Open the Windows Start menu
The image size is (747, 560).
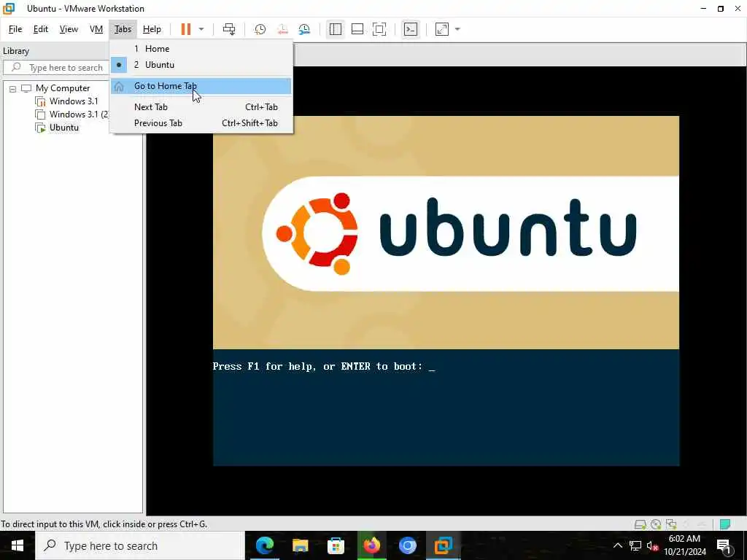click(18, 545)
